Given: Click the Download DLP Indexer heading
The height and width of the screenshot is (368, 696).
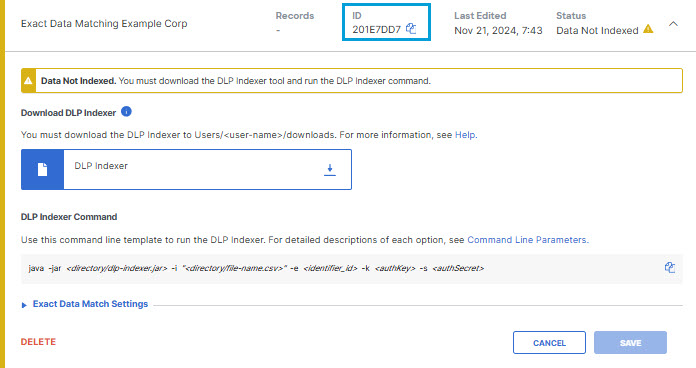Looking at the screenshot, I should tap(68, 113).
